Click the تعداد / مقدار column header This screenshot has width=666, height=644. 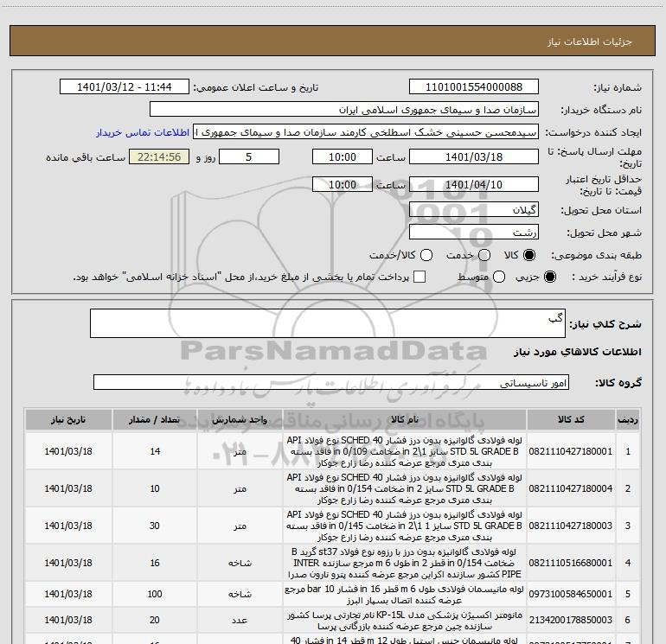(x=155, y=419)
